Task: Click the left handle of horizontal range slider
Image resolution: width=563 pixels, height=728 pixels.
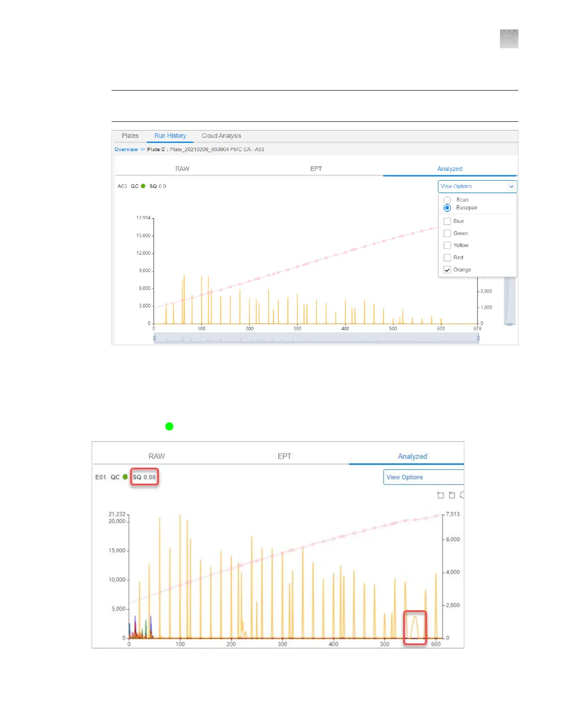Action: pyautogui.click(x=155, y=338)
